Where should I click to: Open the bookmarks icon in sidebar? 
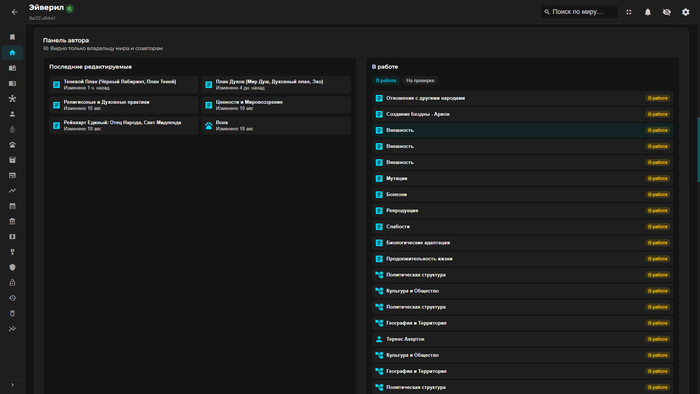(12, 37)
